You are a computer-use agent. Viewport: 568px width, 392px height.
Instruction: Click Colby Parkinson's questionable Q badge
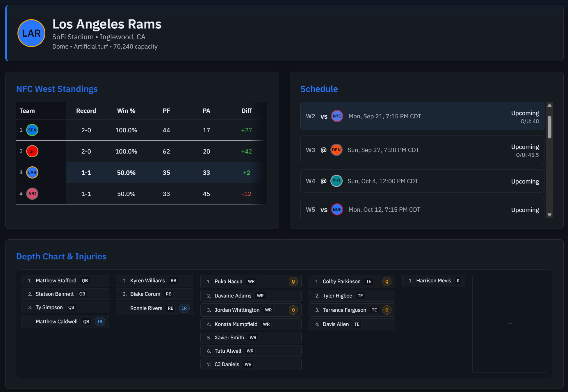387,281
